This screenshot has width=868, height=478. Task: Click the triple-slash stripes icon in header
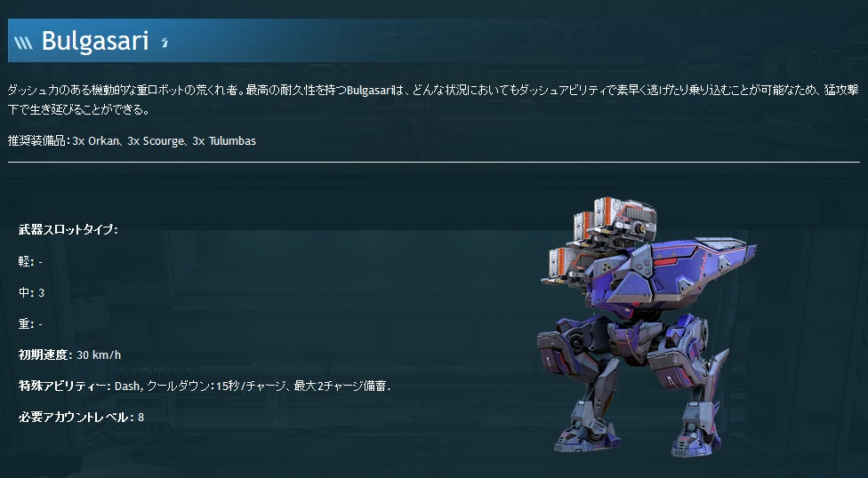click(x=23, y=43)
